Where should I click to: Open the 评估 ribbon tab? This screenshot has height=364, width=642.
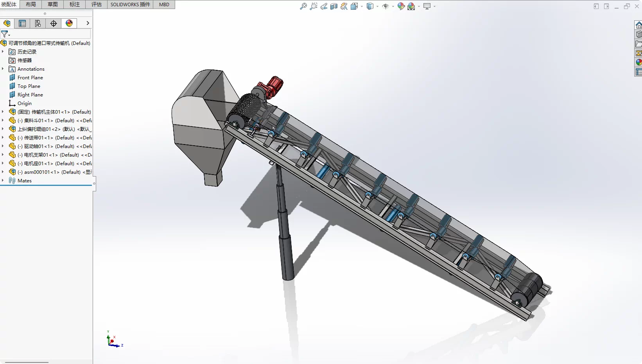(x=96, y=4)
